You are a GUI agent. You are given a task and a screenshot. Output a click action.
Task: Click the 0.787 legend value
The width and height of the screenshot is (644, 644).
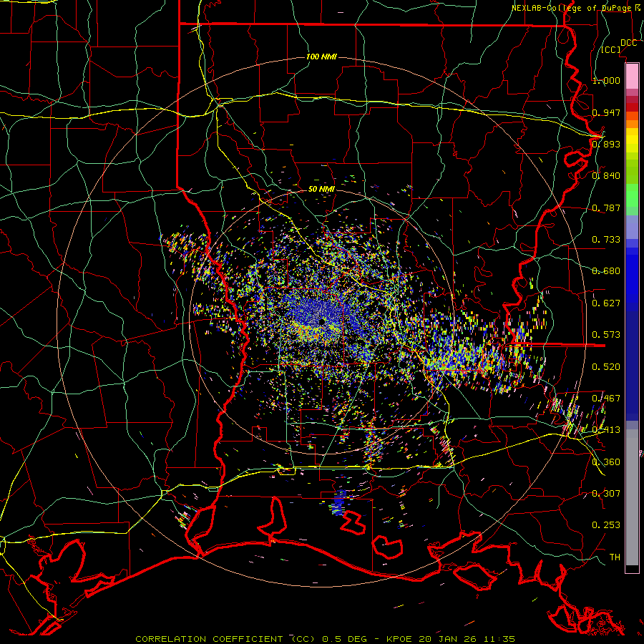tap(606, 208)
